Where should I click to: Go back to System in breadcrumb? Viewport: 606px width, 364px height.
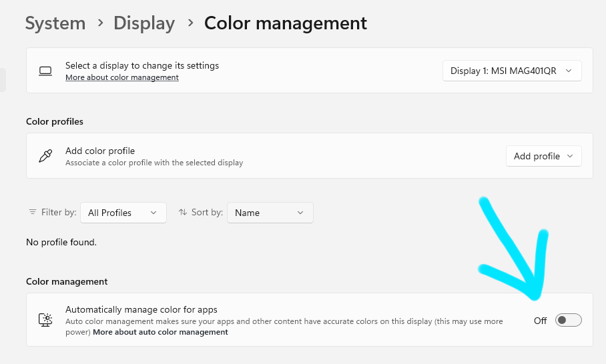pyautogui.click(x=55, y=23)
